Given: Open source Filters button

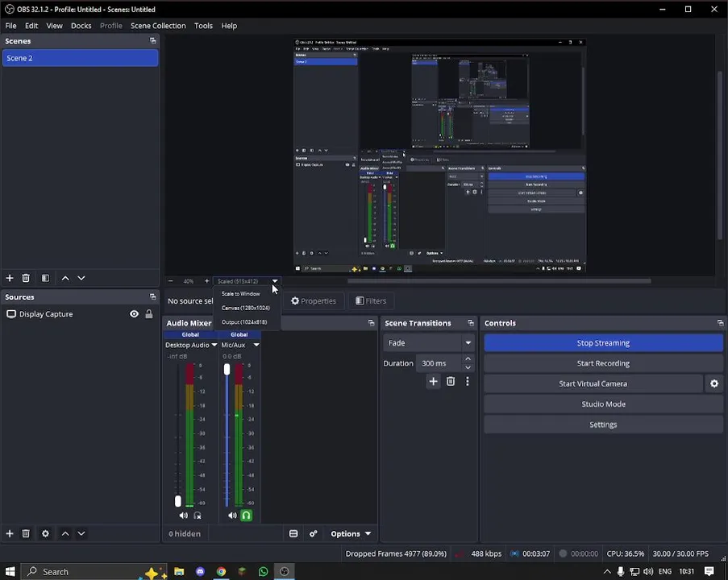Looking at the screenshot, I should pyautogui.click(x=371, y=301).
